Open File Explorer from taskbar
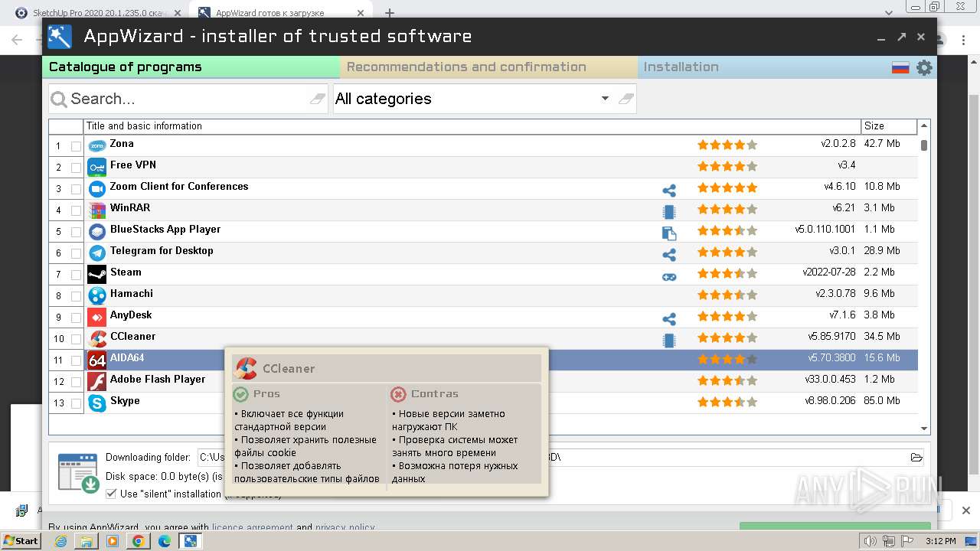980x551 pixels. pyautogui.click(x=87, y=541)
